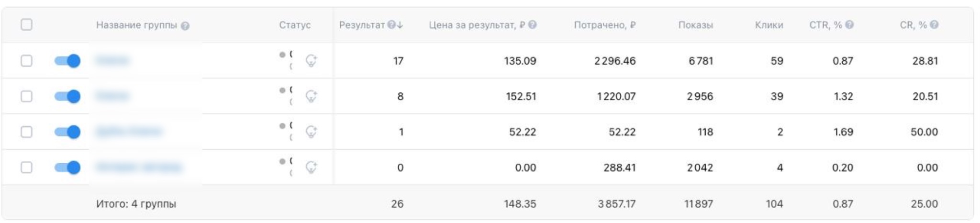
Task: Click lightbulb icon in row with 288.41 spent
Action: pos(311,167)
